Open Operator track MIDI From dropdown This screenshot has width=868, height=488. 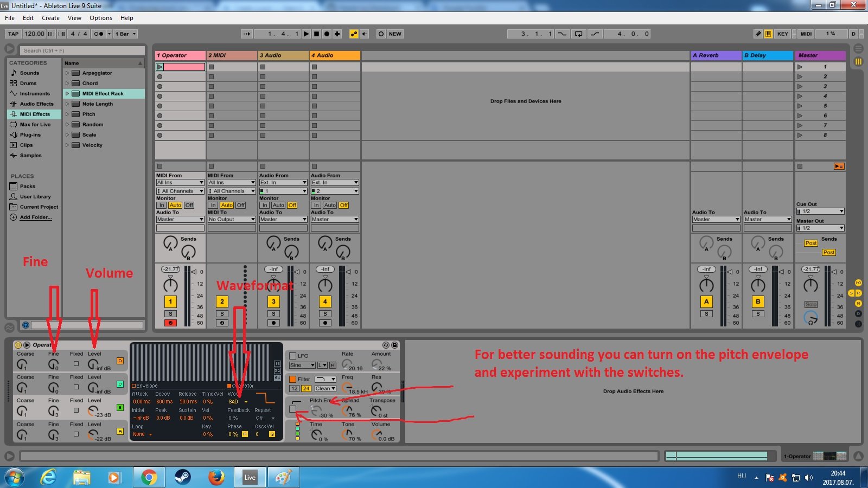tap(180, 182)
